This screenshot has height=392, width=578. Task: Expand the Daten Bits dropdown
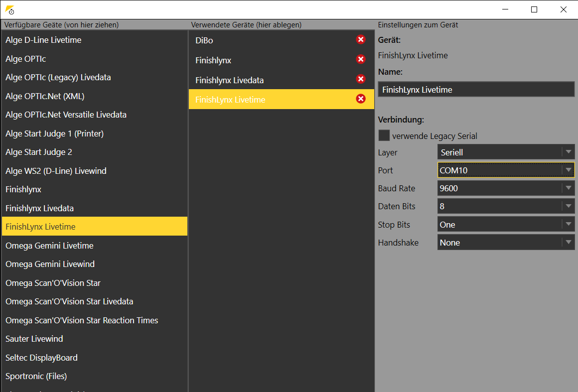pos(506,206)
